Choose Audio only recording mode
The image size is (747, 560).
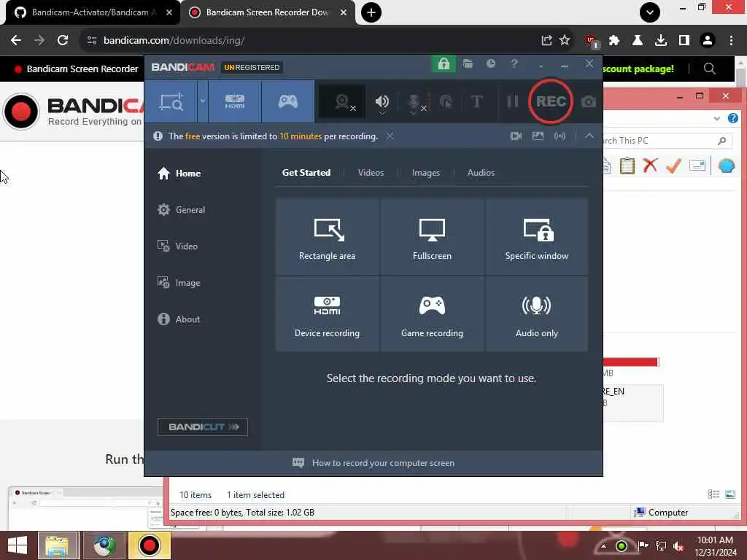click(536, 314)
